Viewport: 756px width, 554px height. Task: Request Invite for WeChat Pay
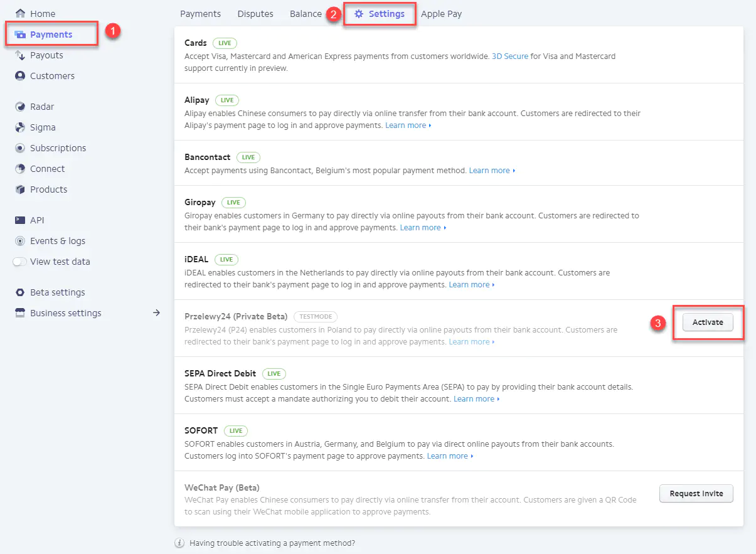(696, 494)
